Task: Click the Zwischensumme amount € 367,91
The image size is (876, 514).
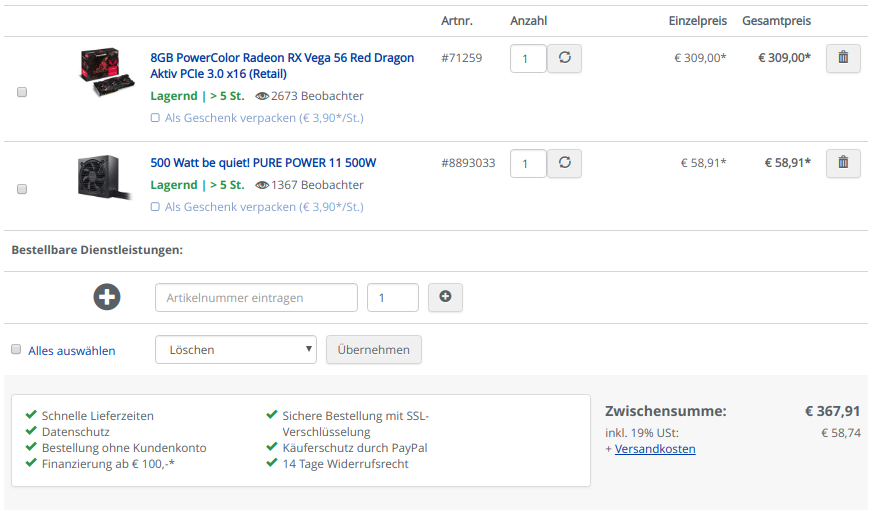Action: pyautogui.click(x=832, y=411)
